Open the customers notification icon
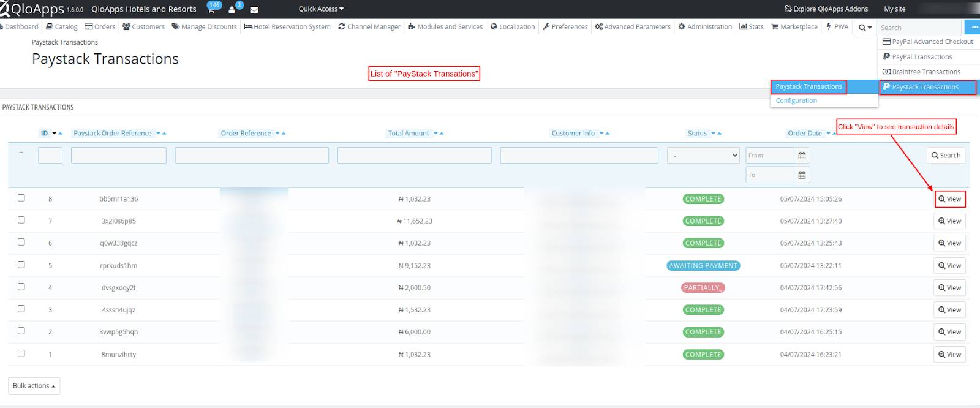The image size is (980, 408). 232,9
